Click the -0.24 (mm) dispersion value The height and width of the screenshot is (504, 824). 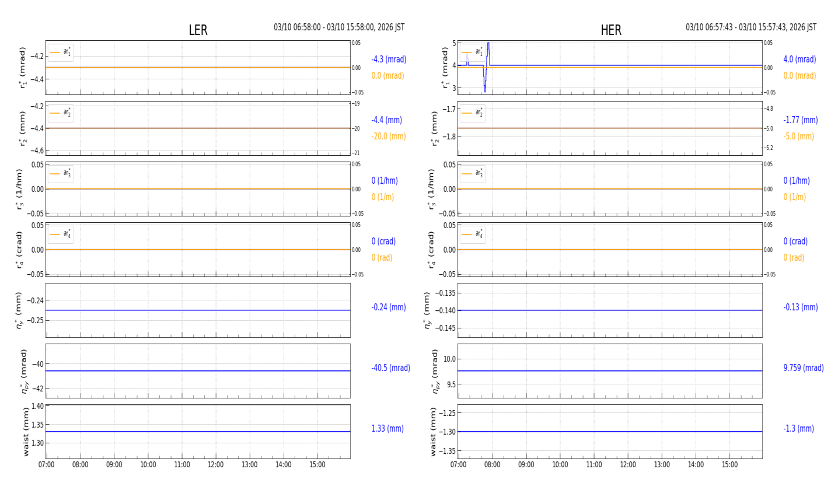click(x=389, y=307)
